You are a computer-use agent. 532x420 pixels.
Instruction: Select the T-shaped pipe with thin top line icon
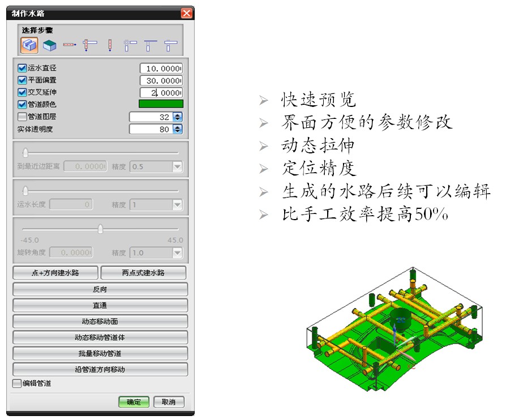click(x=150, y=45)
